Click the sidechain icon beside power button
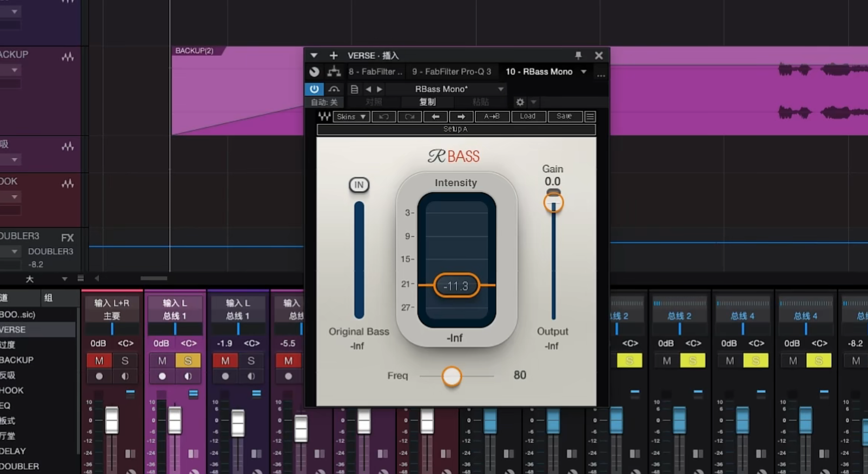The height and width of the screenshot is (474, 868). 334,89
